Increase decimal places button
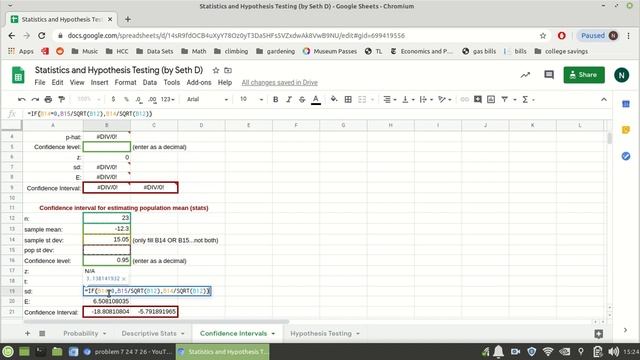640x360 pixels. pos(152,99)
